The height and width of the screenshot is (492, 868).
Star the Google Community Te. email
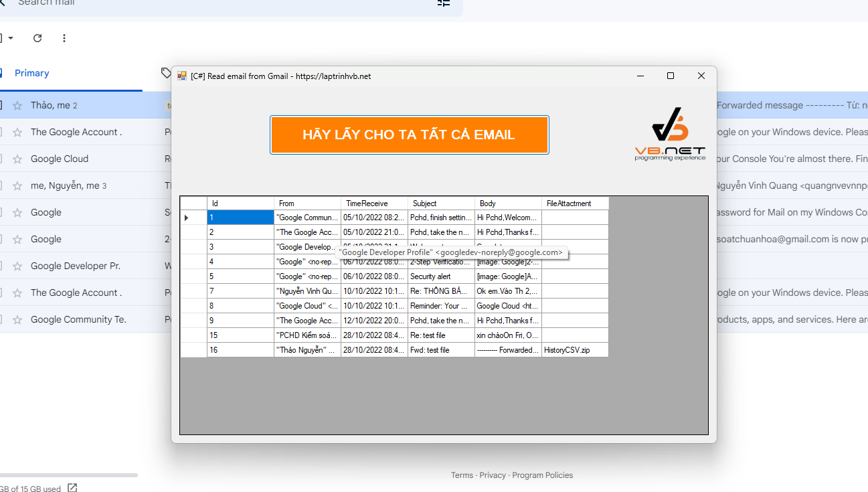click(17, 319)
